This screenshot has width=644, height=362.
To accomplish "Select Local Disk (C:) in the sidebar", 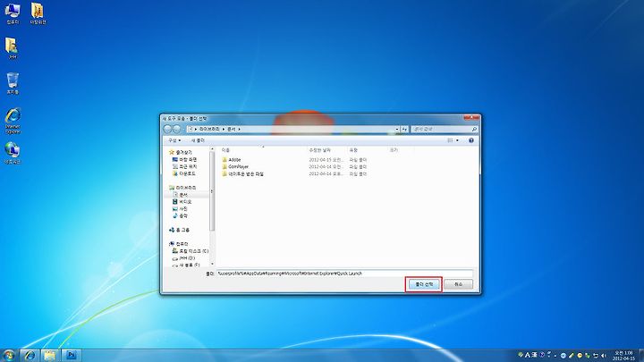I will (x=191, y=251).
